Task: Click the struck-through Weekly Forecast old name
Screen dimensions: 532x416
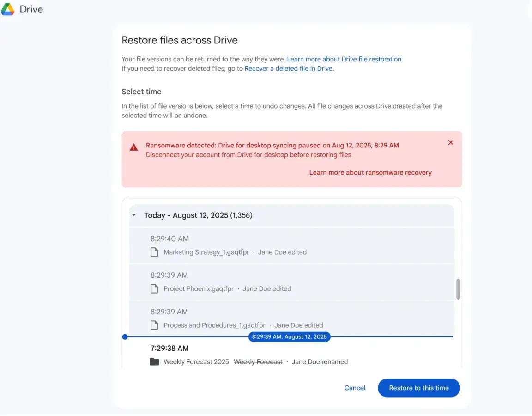Action: tap(258, 362)
